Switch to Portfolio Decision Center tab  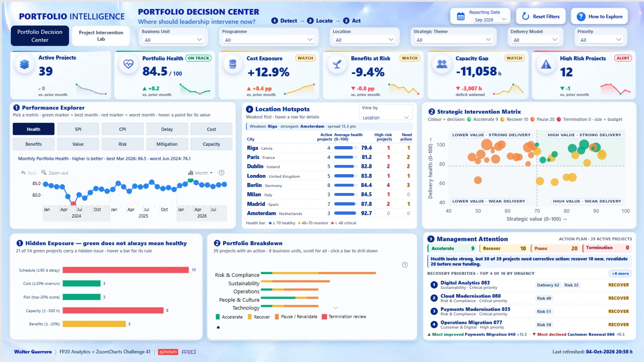(40, 36)
